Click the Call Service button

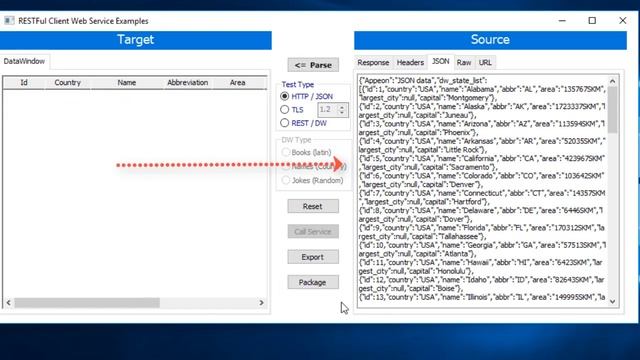313,232
